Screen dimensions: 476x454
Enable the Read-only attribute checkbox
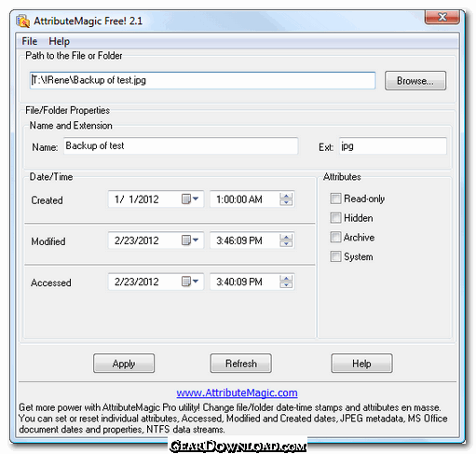coord(335,199)
